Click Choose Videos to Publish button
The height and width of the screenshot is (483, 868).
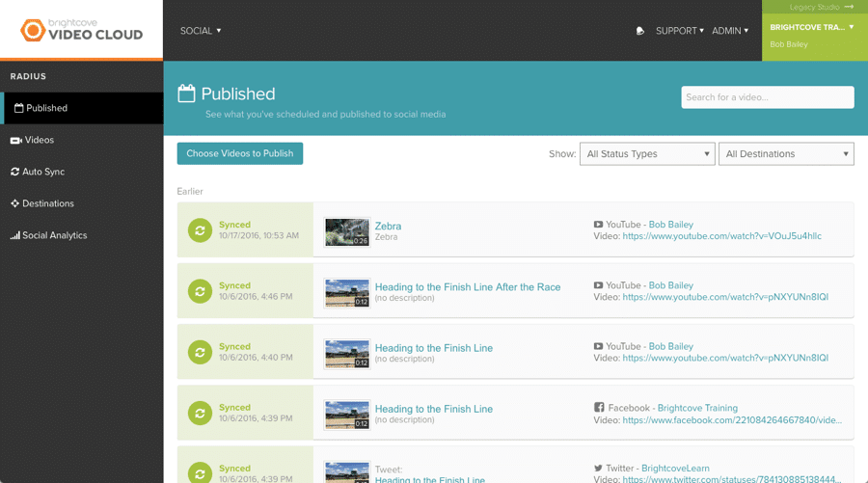point(240,153)
